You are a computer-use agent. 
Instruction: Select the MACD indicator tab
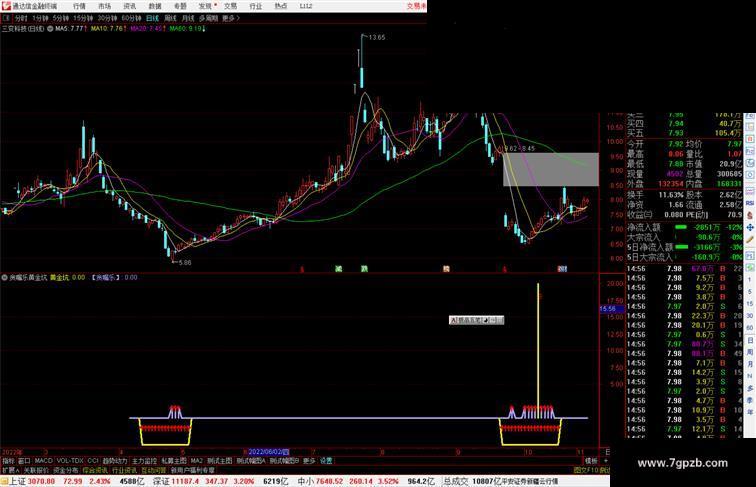coord(43,461)
